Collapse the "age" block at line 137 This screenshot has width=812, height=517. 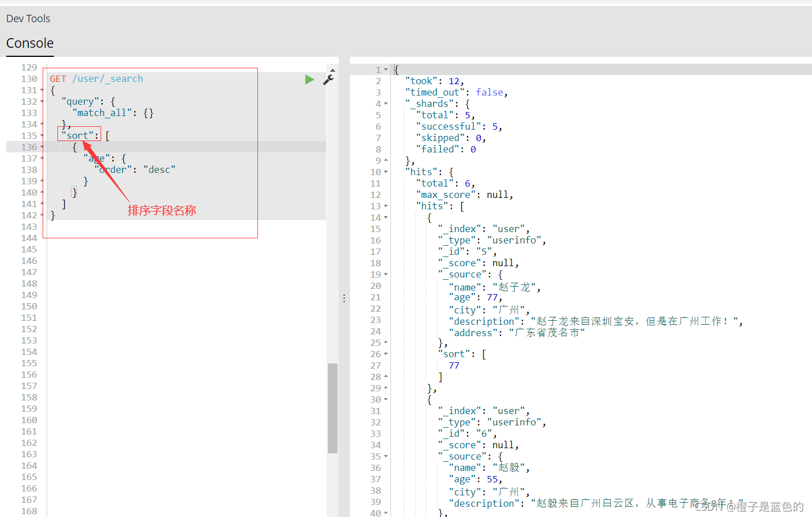[42, 159]
